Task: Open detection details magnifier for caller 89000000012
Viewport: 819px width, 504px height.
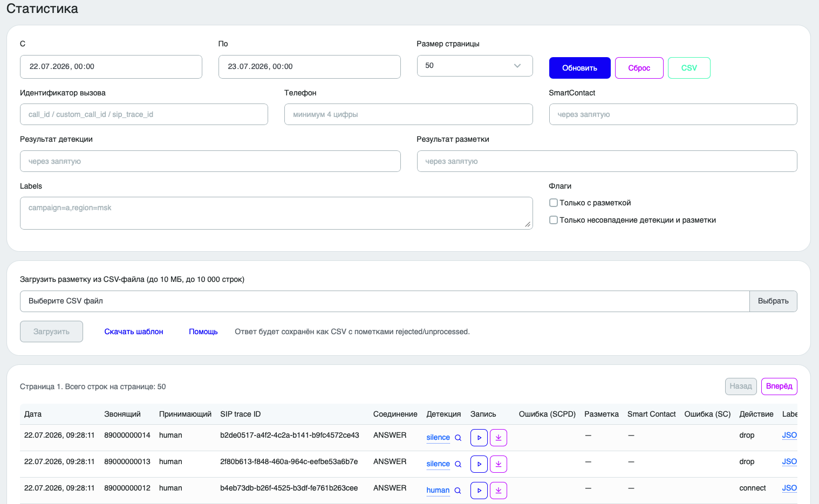Action: pyautogui.click(x=458, y=491)
